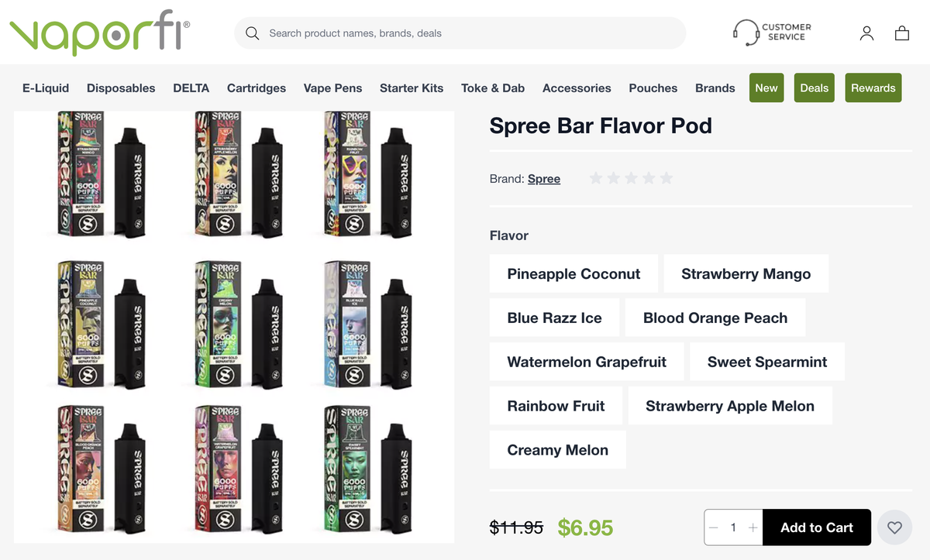Click the search magnifier icon
930x560 pixels.
(x=252, y=33)
